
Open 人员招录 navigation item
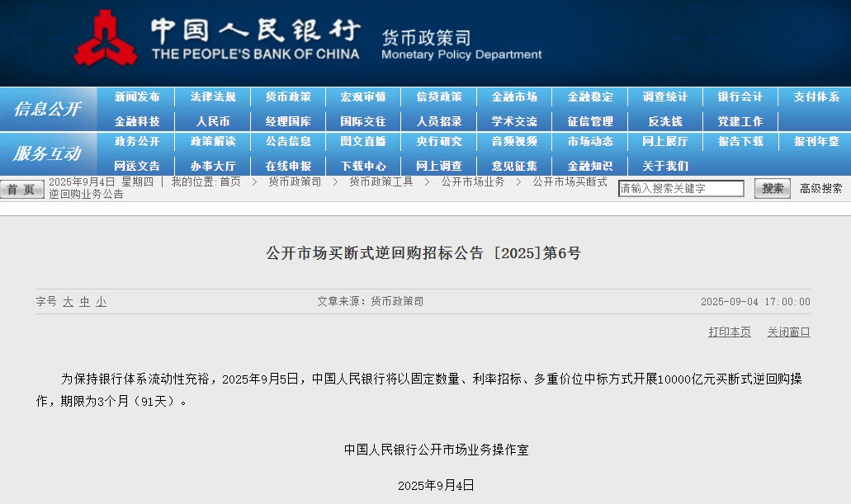[439, 121]
